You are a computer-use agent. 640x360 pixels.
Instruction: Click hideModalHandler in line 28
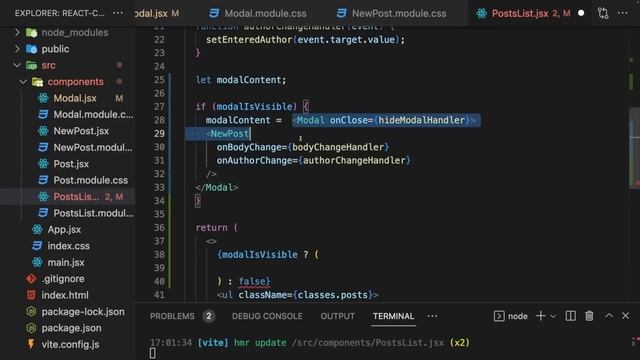422,120
